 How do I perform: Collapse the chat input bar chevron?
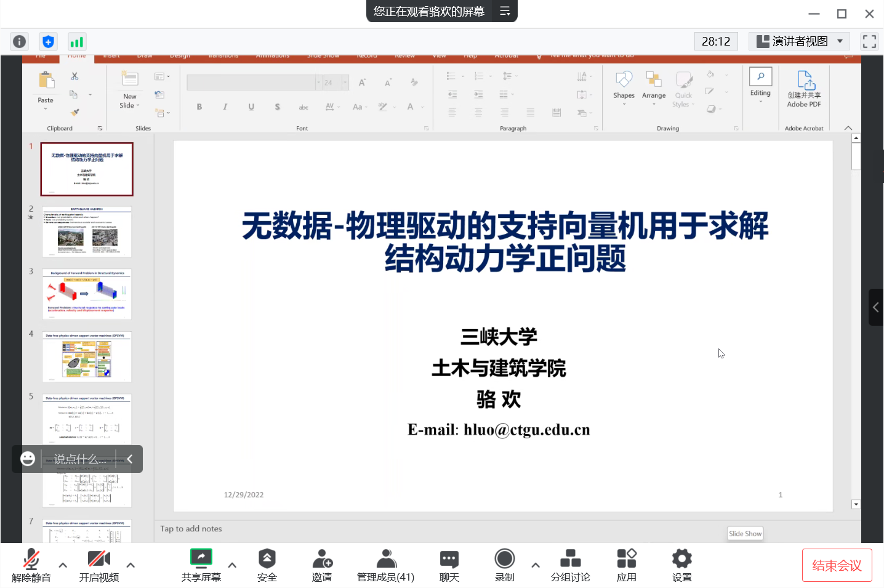pos(130,459)
